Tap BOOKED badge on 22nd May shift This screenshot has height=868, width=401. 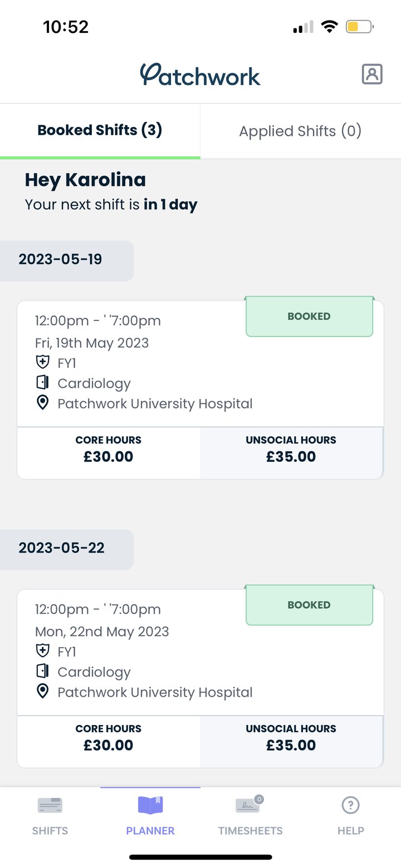[309, 605]
